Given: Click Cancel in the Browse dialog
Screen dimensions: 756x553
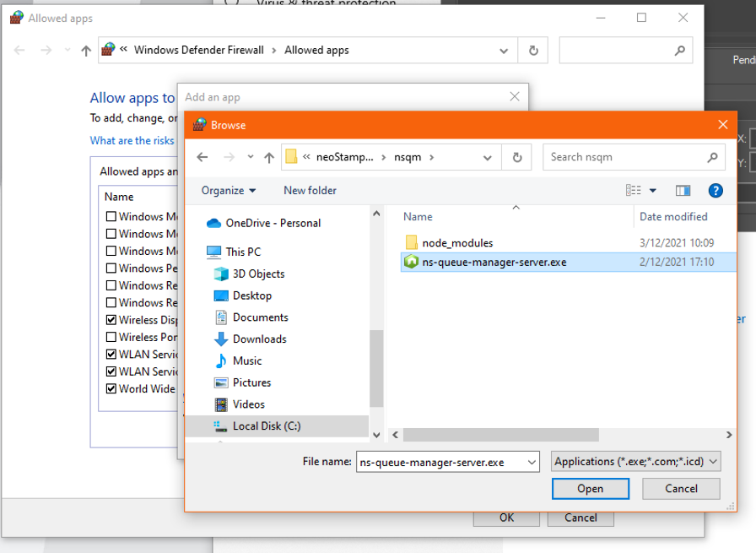Looking at the screenshot, I should coord(681,488).
